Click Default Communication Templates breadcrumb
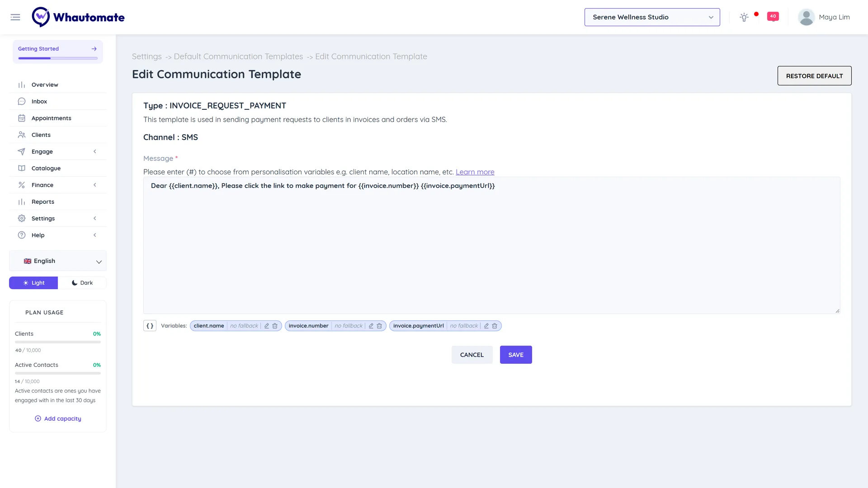 (238, 56)
